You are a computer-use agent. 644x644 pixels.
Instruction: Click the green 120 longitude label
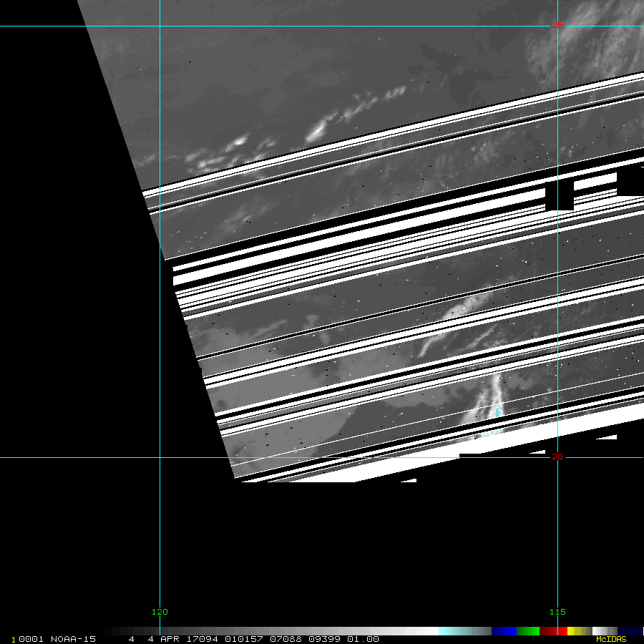point(159,612)
